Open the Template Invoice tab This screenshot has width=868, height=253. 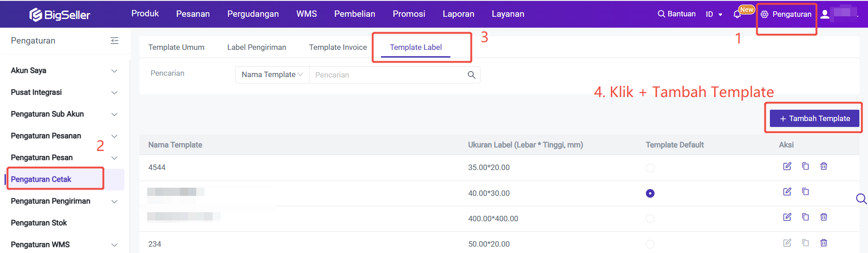(338, 47)
